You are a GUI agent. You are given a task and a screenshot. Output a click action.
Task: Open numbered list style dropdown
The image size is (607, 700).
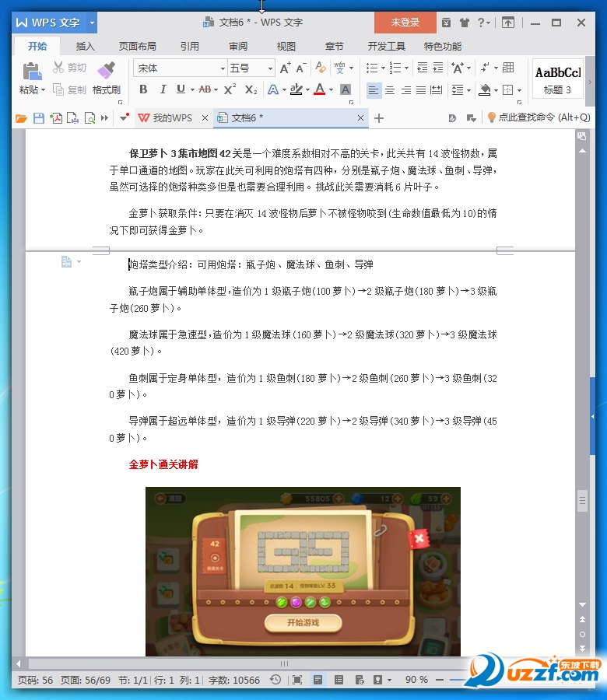[x=406, y=68]
